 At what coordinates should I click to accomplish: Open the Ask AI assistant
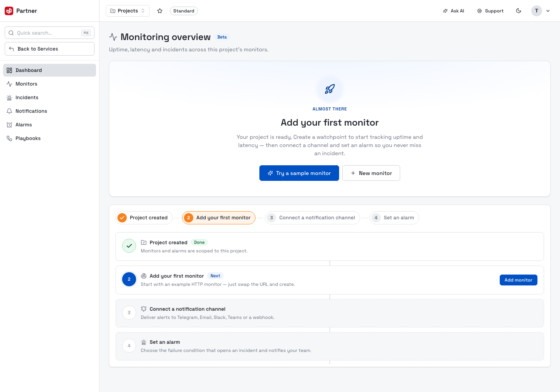click(x=453, y=11)
